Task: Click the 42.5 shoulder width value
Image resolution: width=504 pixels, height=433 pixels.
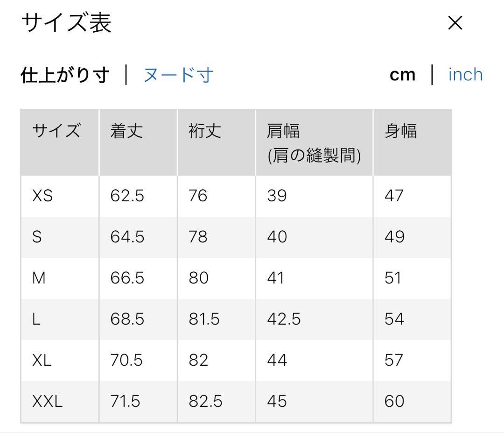Action: (x=284, y=319)
